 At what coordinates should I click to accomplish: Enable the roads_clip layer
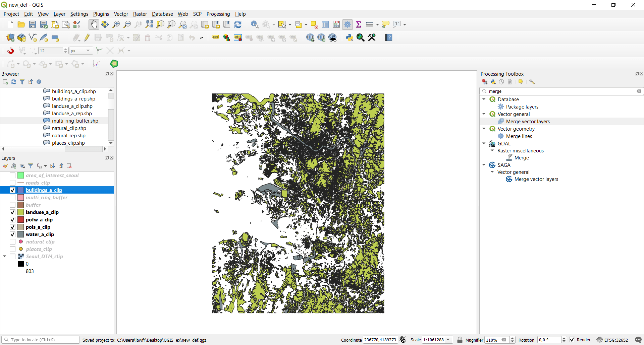[x=12, y=183]
